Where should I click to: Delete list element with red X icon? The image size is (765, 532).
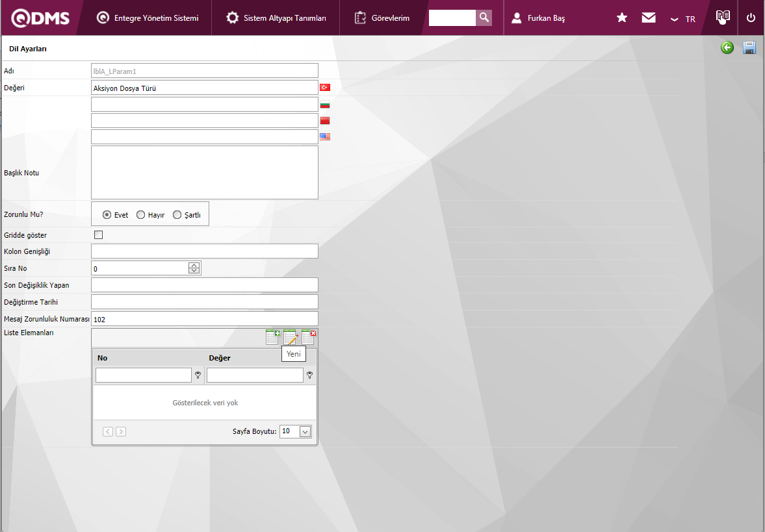point(309,337)
